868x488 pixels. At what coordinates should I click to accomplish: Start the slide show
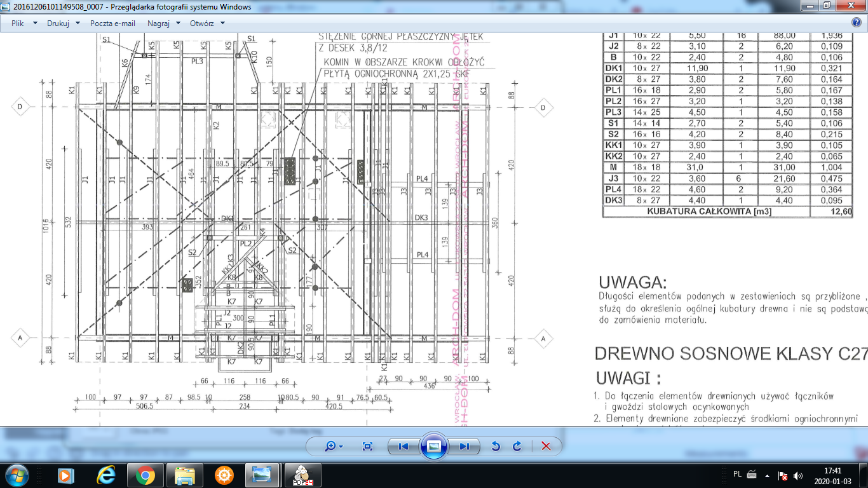(434, 446)
